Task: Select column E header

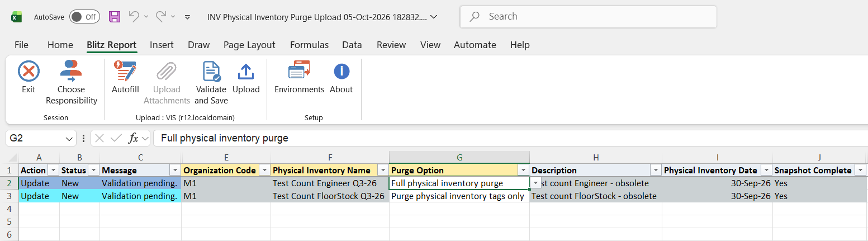Action: 226,158
